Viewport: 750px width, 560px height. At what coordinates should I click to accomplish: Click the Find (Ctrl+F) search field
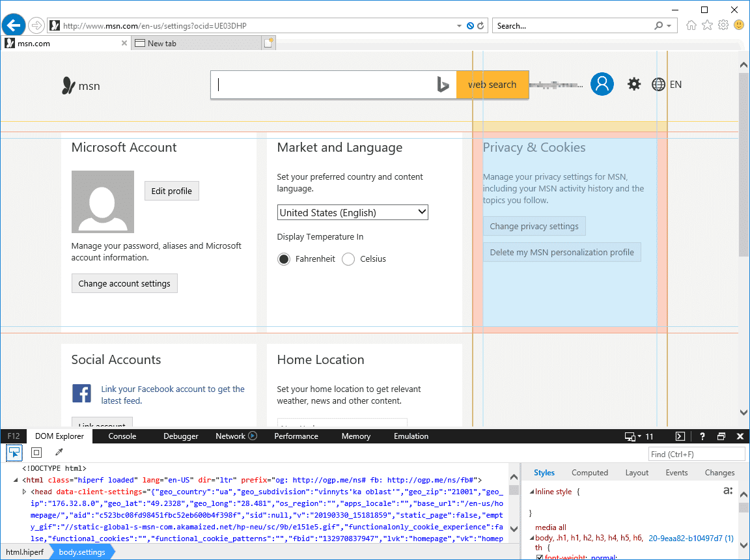pos(697,455)
